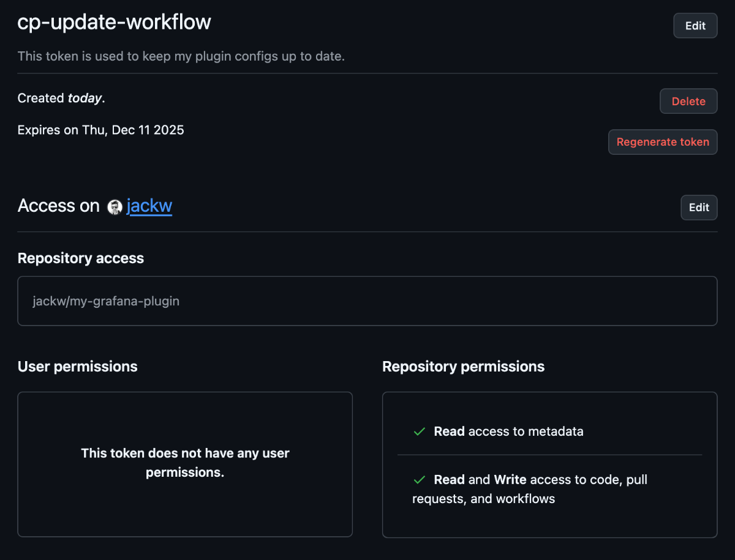Screen dimensions: 735x560
Task: Click the green checkmark beside metadata read access
Action: [420, 431]
